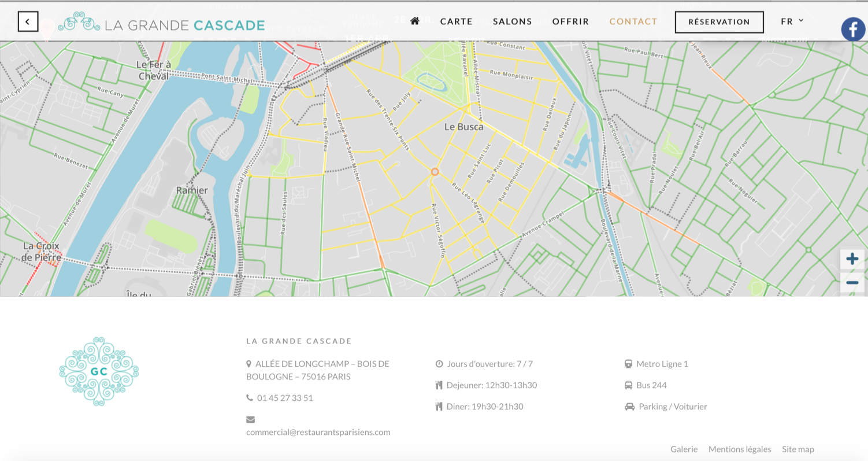Viewport: 868px width, 461px height.
Task: Open the Galerie footer link
Action: [684, 449]
